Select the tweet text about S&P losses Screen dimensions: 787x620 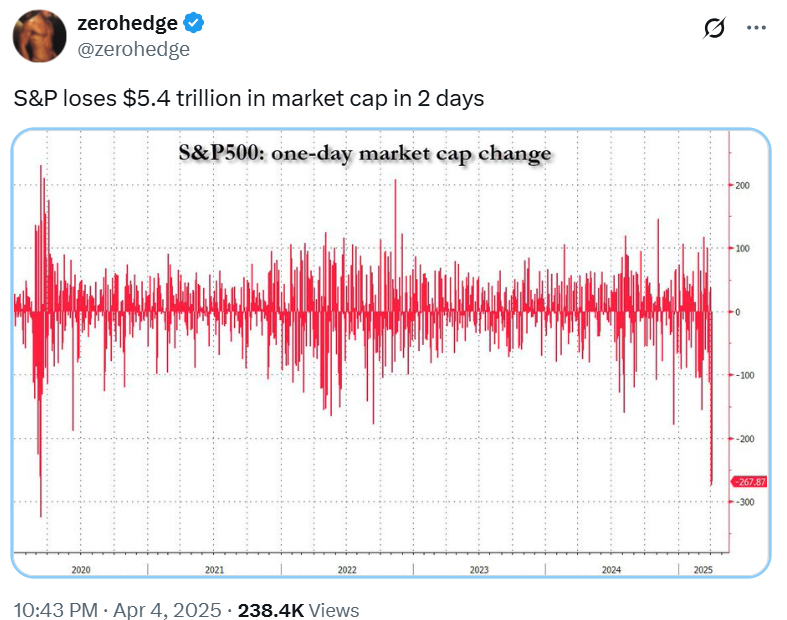click(248, 100)
